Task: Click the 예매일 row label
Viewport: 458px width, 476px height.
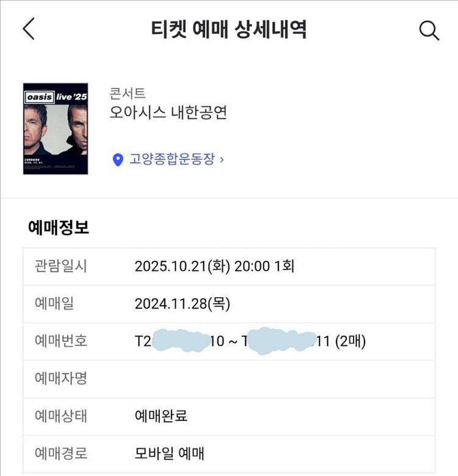Action: [x=54, y=304]
